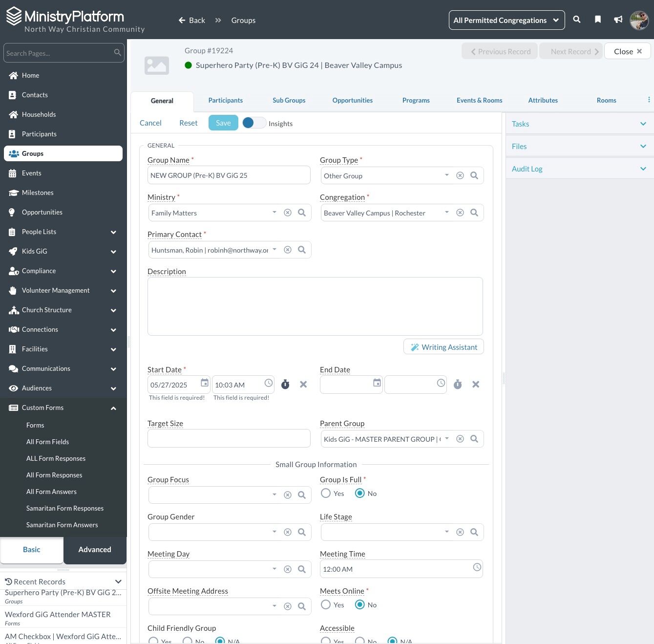The height and width of the screenshot is (644, 654).
Task: Click the Save button
Action: tap(223, 123)
